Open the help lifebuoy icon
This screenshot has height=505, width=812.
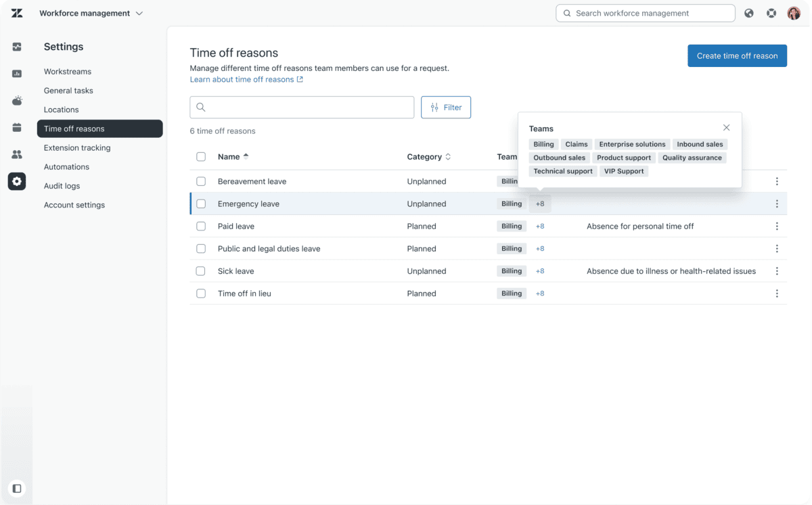coord(771,13)
